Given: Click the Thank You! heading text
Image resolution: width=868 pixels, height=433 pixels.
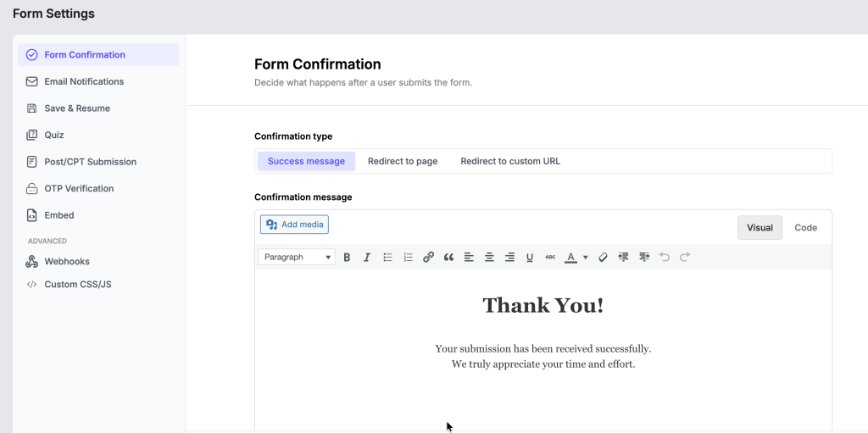Looking at the screenshot, I should coord(543,305).
